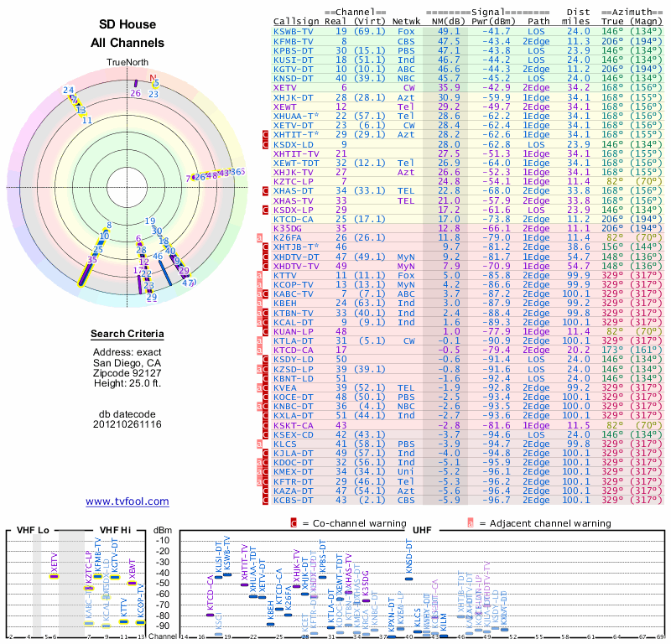Click the XETV marker in VHF Lo chart
The width and height of the screenshot is (671, 644).
point(55,576)
